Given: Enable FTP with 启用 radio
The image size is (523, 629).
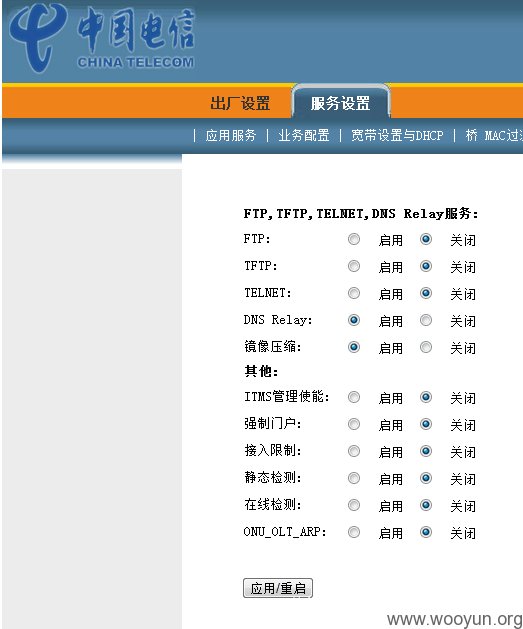Looking at the screenshot, I should tap(354, 239).
